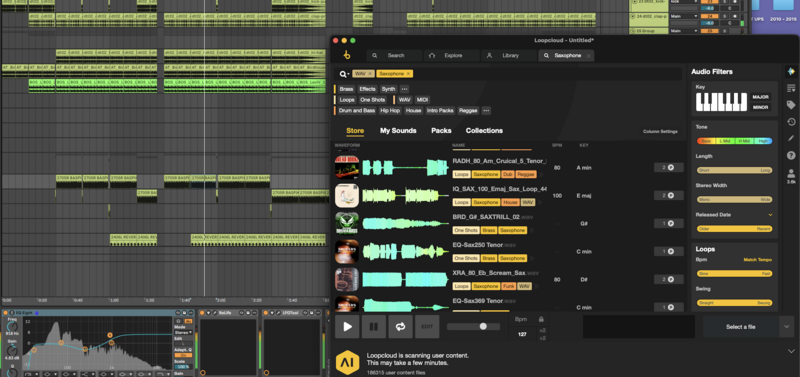Select RADH_80_Am pack artwork thumbnail

(347, 167)
